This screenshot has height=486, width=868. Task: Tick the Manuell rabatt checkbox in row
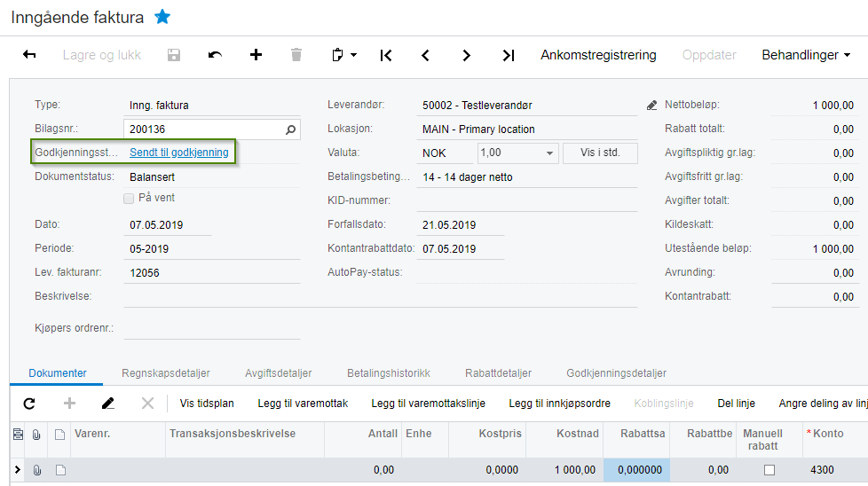769,470
